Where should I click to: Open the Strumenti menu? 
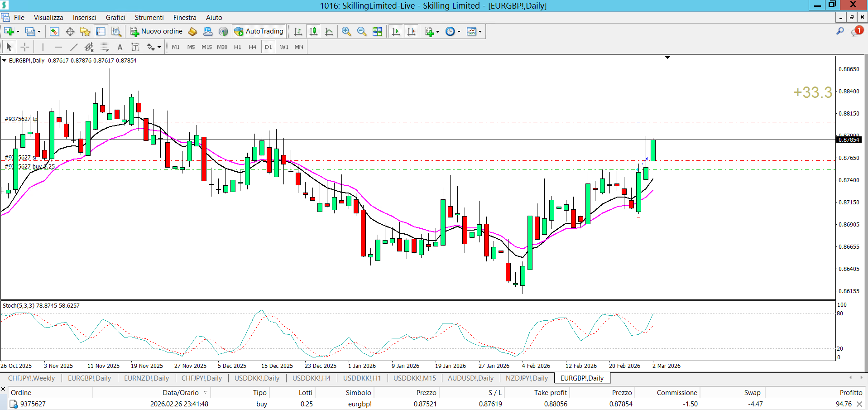coord(149,18)
